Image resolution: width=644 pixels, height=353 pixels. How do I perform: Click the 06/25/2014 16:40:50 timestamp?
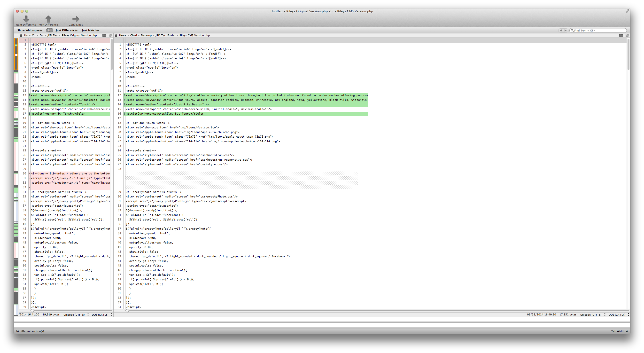pyautogui.click(x=542, y=315)
